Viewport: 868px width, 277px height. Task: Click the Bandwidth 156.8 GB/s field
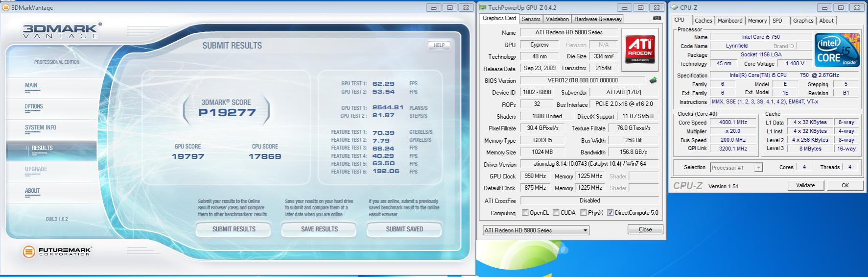coord(633,152)
